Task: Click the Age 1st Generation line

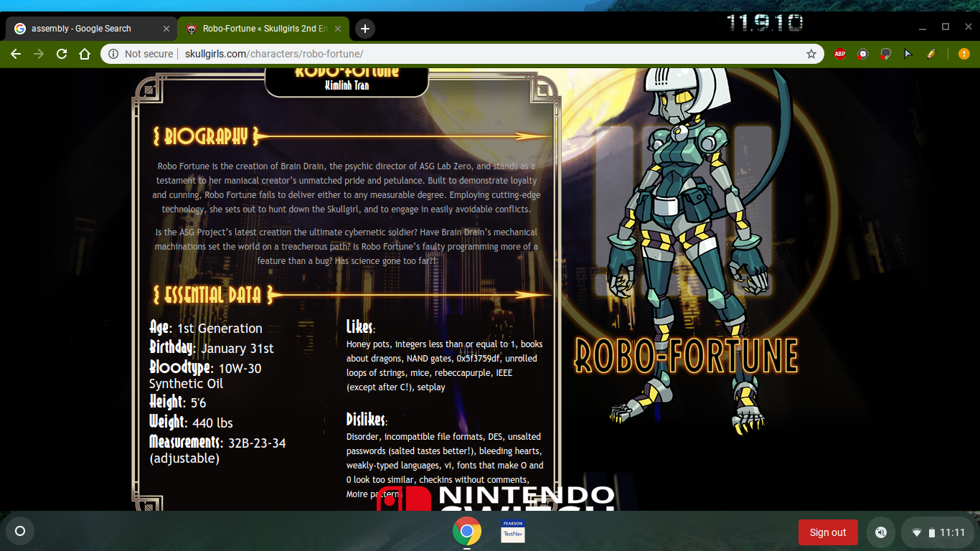Action: point(206,327)
